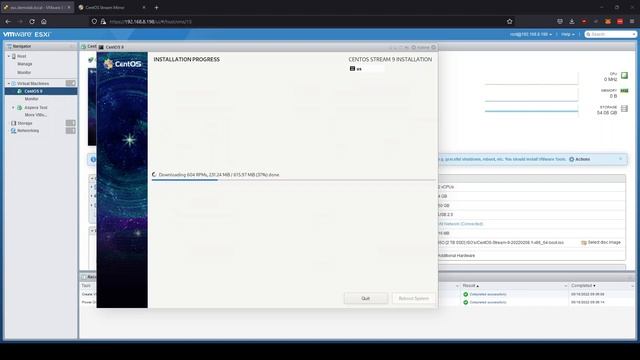The width and height of the screenshot is (640, 360).
Task: Sort tasks by Completed column
Action: point(583,286)
